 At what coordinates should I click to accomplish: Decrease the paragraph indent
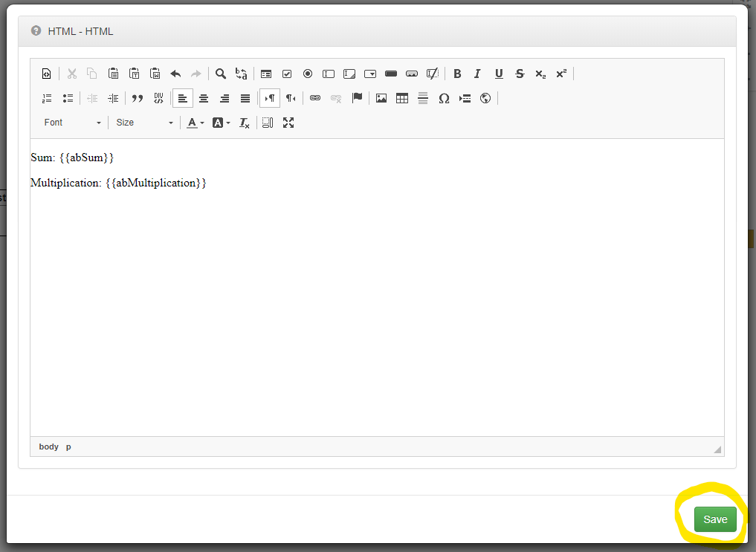[93, 98]
